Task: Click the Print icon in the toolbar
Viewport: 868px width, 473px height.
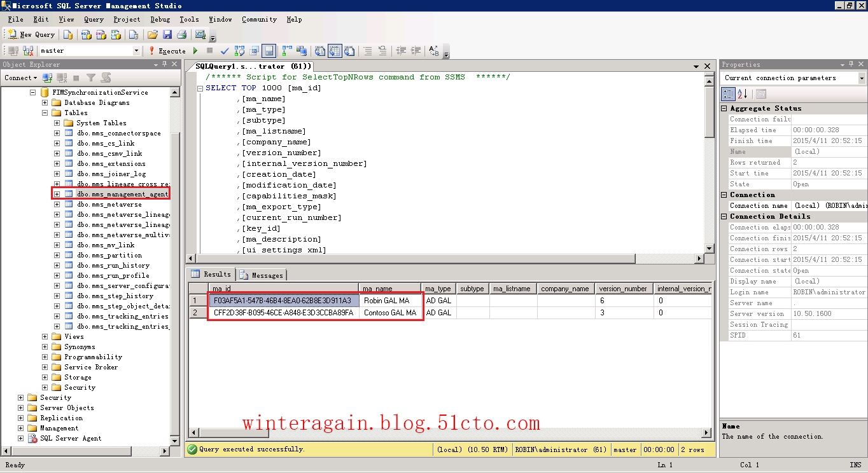Action: 182,34
